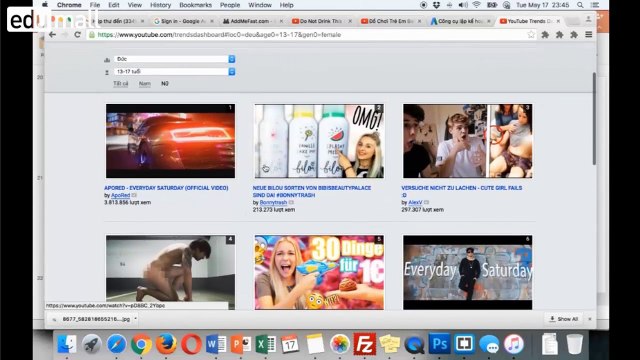Open Microsoft Word from the dock
Screen dimensions: 640x360
pyautogui.click(x=216, y=344)
